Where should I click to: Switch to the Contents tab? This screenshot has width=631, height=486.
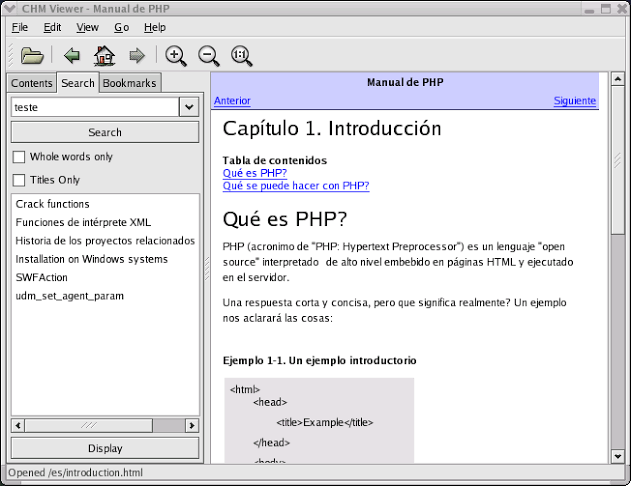32,83
